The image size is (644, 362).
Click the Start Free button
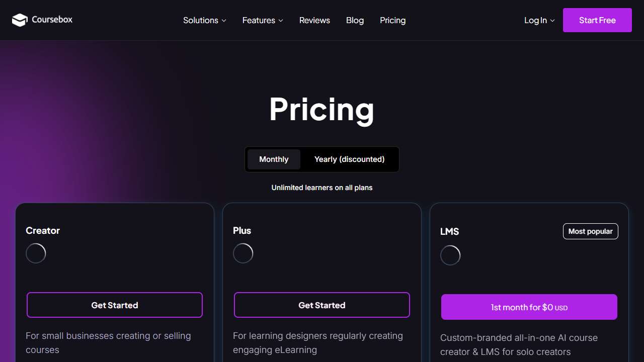coord(597,20)
